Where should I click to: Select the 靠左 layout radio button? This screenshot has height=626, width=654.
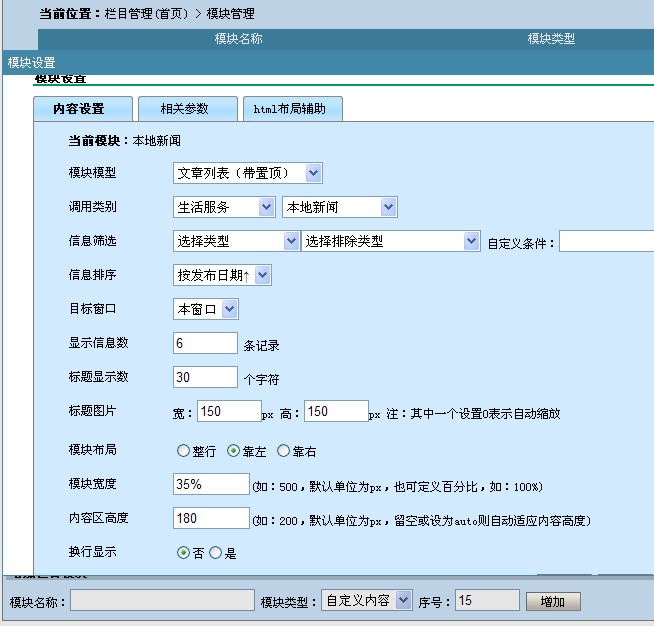click(x=234, y=451)
